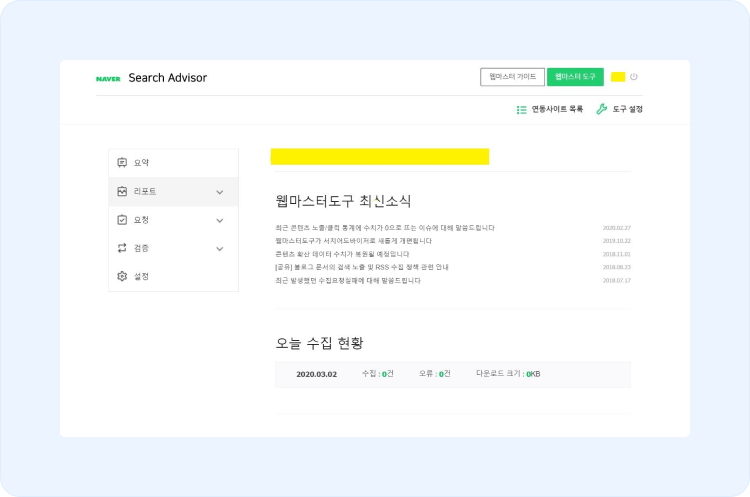
Task: Expand the 요청 menu chevron
Action: coord(220,220)
